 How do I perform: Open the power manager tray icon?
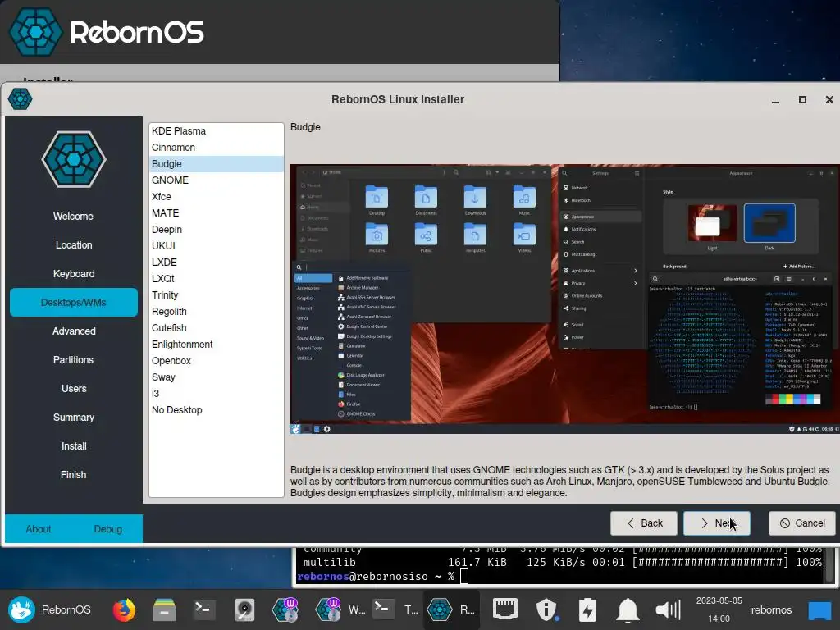tap(587, 609)
